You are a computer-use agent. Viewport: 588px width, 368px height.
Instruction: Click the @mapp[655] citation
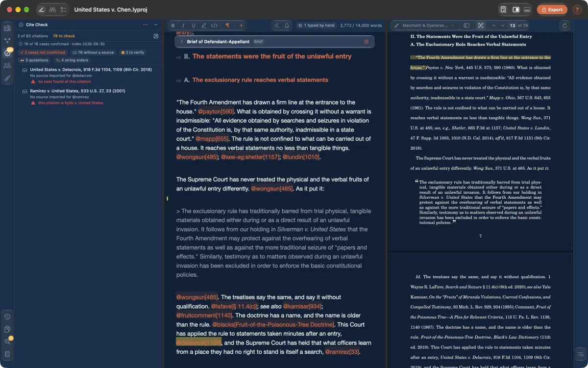[212, 139]
